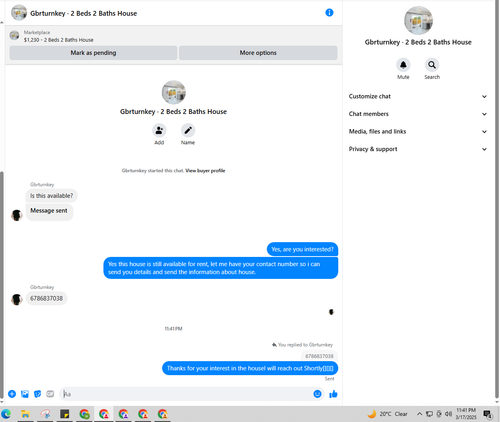Open conversation information via blue info icon

(x=329, y=13)
